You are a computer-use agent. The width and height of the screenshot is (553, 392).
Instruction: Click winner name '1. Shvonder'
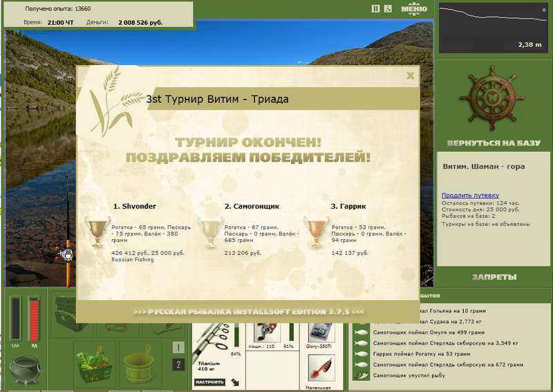point(135,207)
